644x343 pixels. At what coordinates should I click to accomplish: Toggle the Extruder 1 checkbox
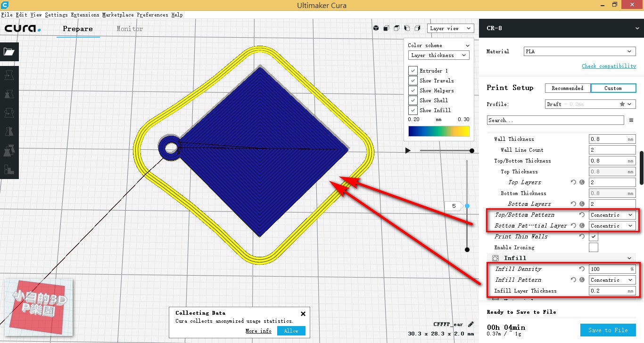tap(413, 71)
